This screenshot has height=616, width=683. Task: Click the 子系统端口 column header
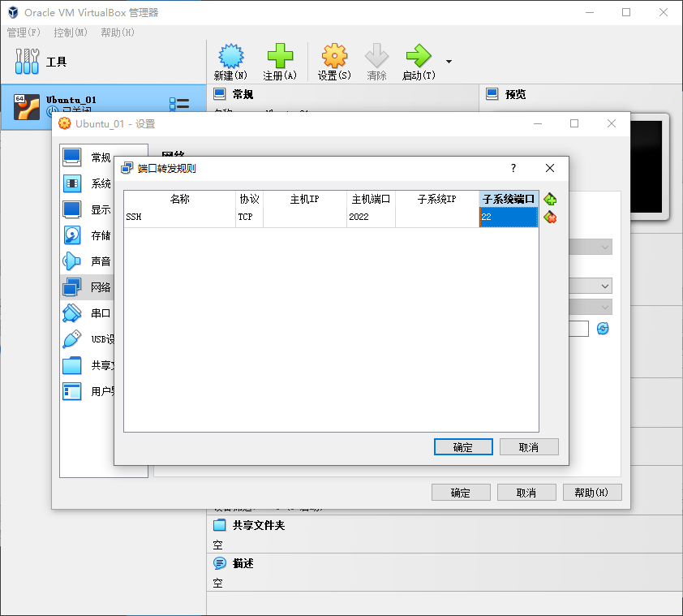509,199
